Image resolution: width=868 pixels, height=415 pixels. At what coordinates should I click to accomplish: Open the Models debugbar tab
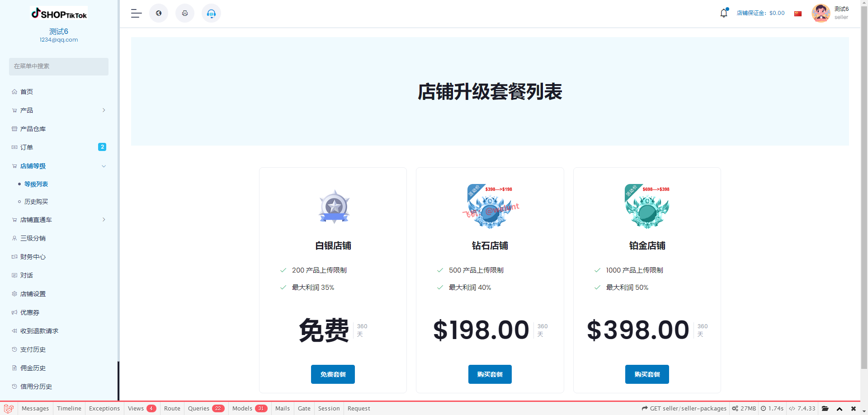click(250, 408)
